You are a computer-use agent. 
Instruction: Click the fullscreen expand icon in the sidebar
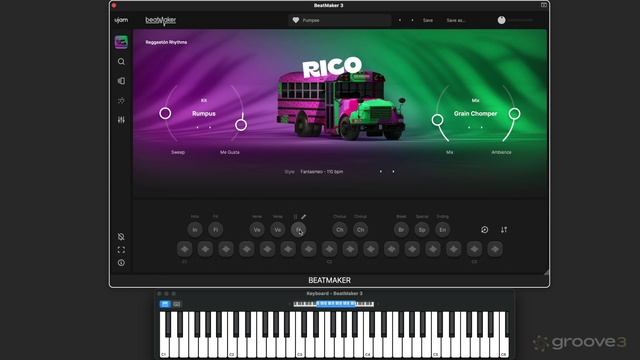(121, 250)
